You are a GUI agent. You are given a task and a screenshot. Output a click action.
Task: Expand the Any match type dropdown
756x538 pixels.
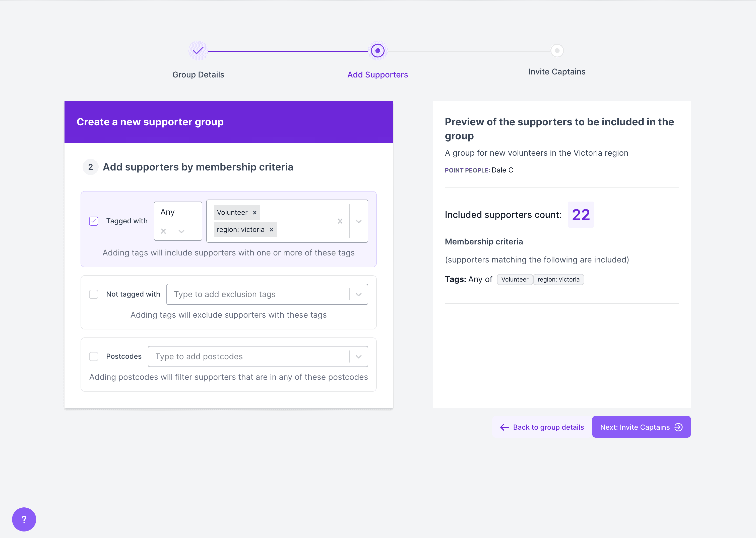[181, 231]
